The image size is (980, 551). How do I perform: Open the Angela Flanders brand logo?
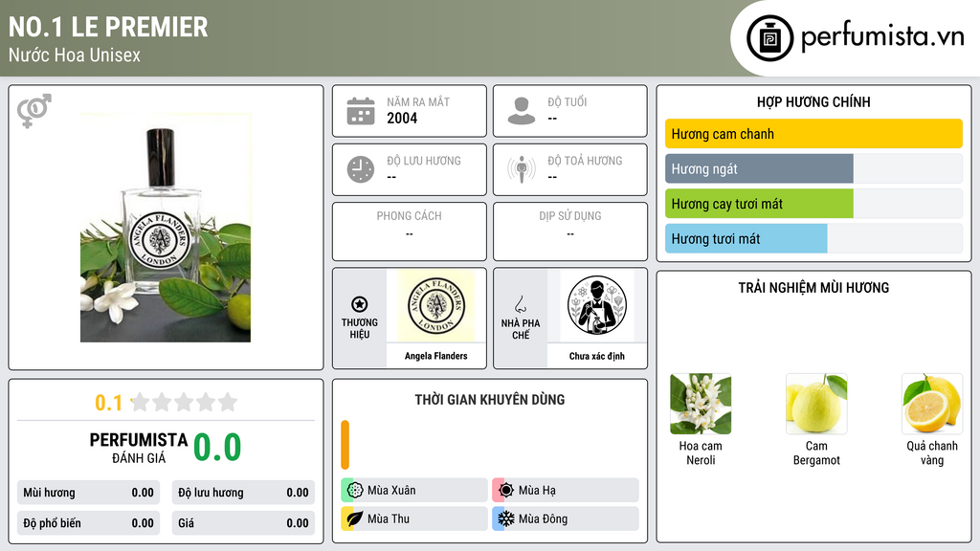point(436,305)
